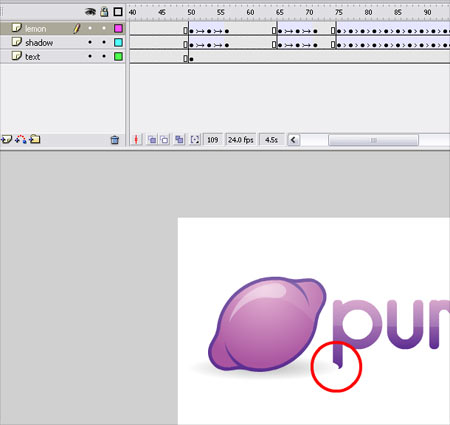Click the padlock icon to lock all layers
Viewport: 450px width, 425px height.
coord(104,12)
